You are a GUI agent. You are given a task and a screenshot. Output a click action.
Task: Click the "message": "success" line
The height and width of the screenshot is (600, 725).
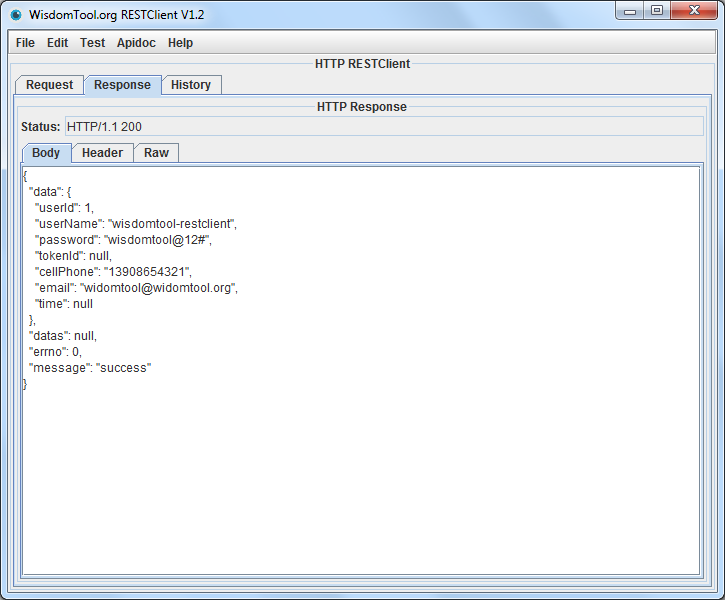[90, 368]
